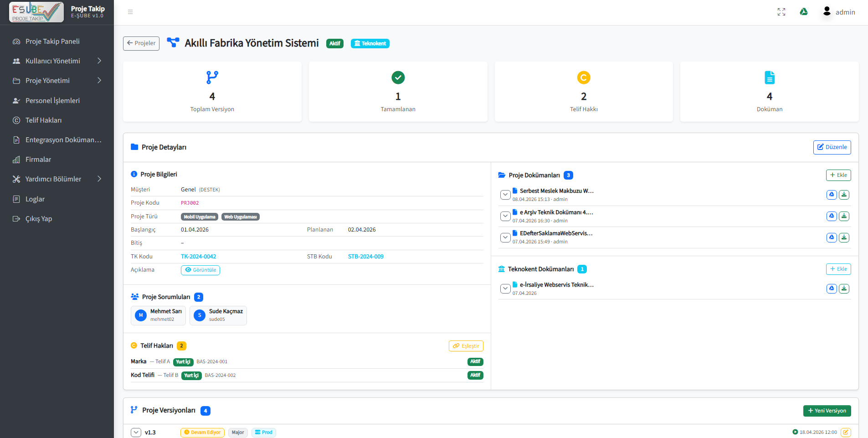
Task: Click the Mobil Uygulama tag
Action: click(x=200, y=217)
